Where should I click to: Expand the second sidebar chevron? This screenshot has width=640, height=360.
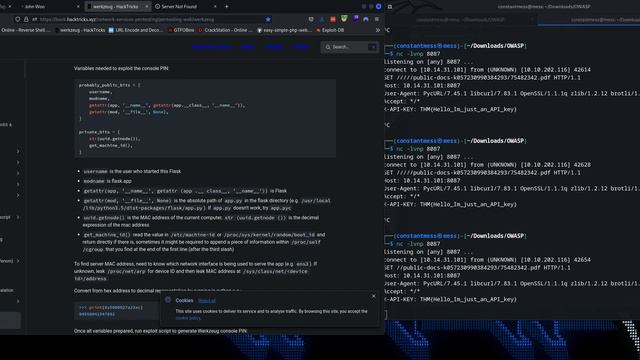point(18,162)
